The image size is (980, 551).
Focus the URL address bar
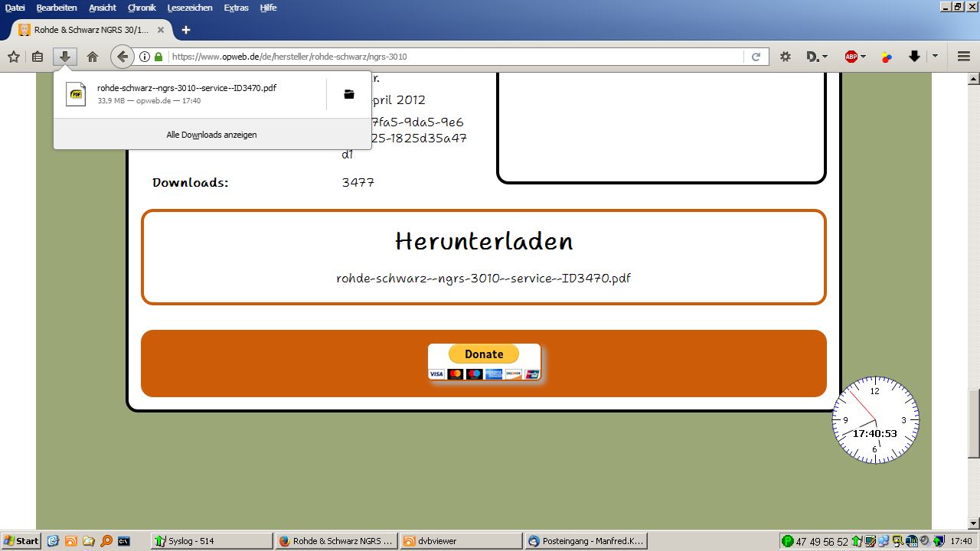pos(456,57)
